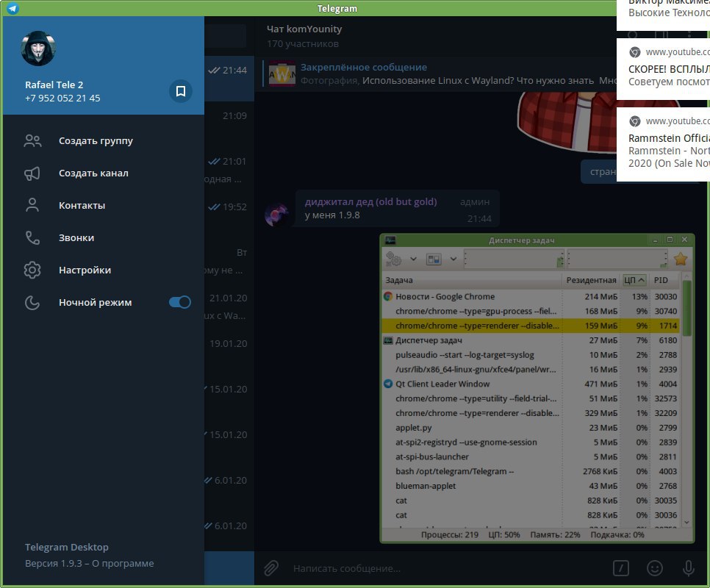Click the create group people icon
The width and height of the screenshot is (710, 588).
point(32,141)
